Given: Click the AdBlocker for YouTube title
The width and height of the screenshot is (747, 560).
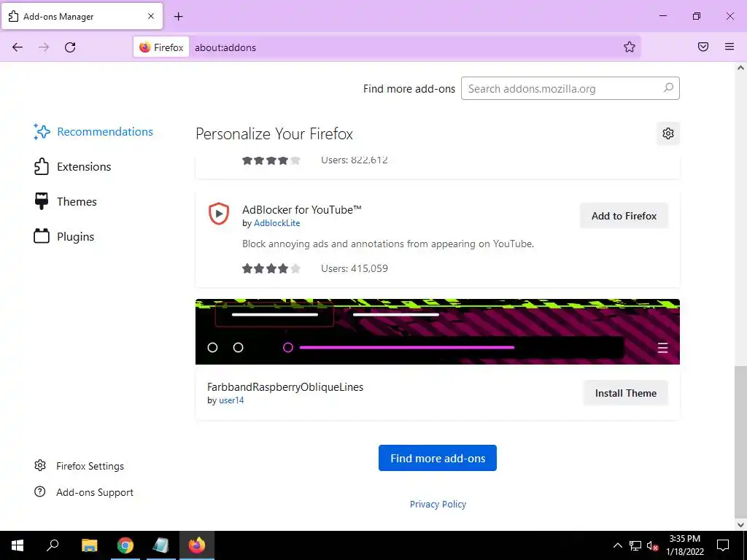Looking at the screenshot, I should [x=301, y=209].
